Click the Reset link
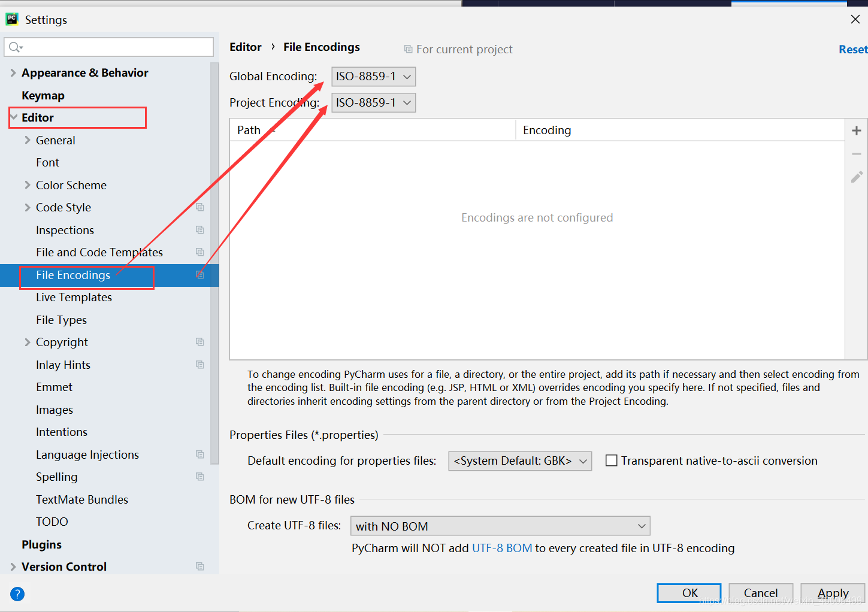This screenshot has height=612, width=868. tap(853, 49)
